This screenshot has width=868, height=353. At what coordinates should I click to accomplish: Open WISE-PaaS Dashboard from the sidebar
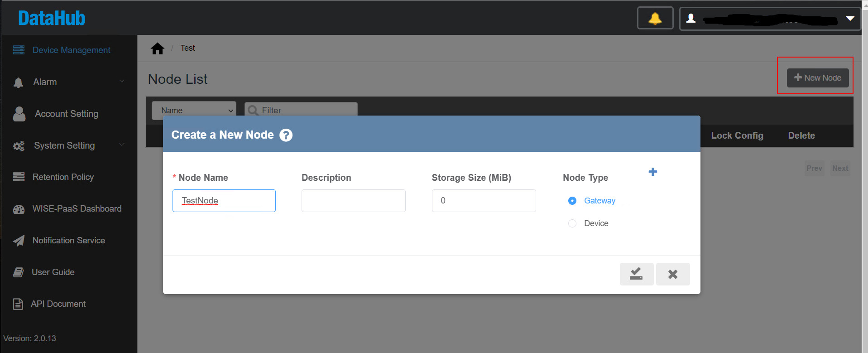77,209
